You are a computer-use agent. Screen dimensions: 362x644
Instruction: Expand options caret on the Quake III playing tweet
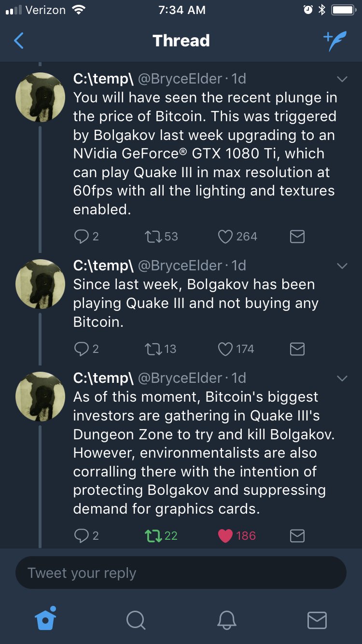[342, 266]
